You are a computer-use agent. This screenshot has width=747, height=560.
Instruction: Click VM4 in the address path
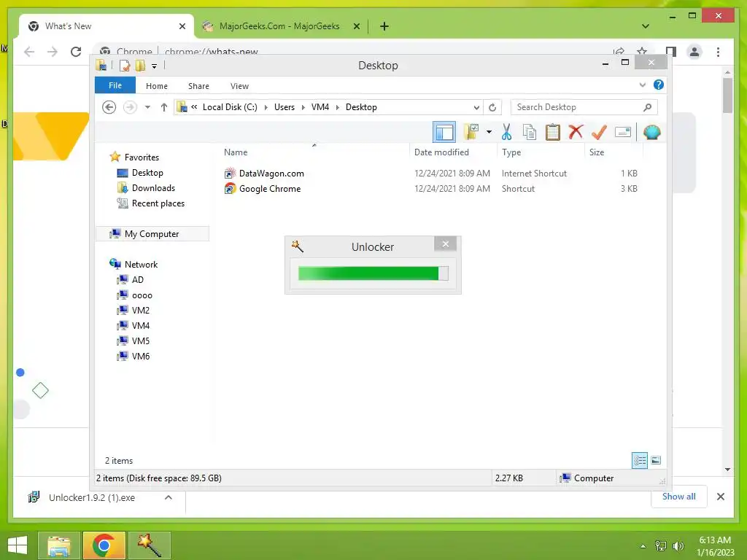[320, 107]
